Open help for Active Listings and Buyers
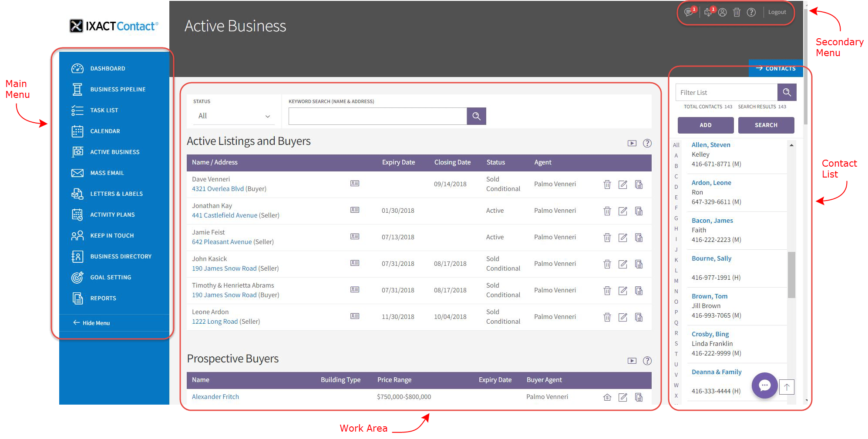Viewport: 868px width, 439px height. pos(647,143)
